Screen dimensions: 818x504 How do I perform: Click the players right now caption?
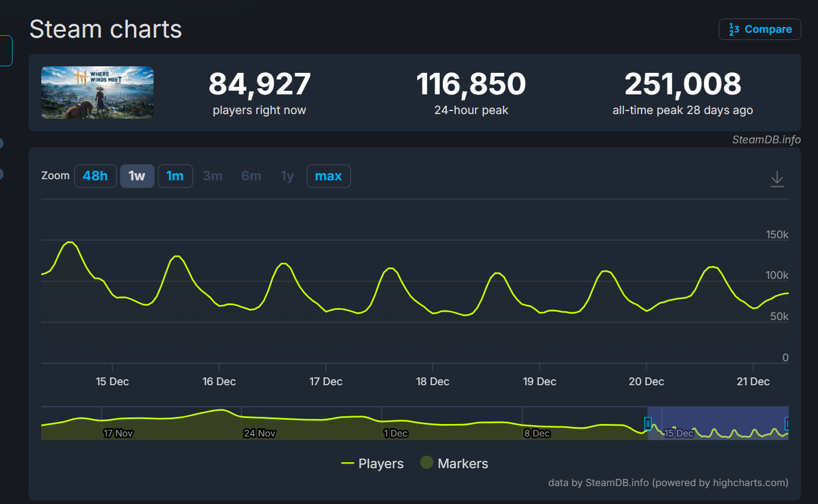point(259,110)
